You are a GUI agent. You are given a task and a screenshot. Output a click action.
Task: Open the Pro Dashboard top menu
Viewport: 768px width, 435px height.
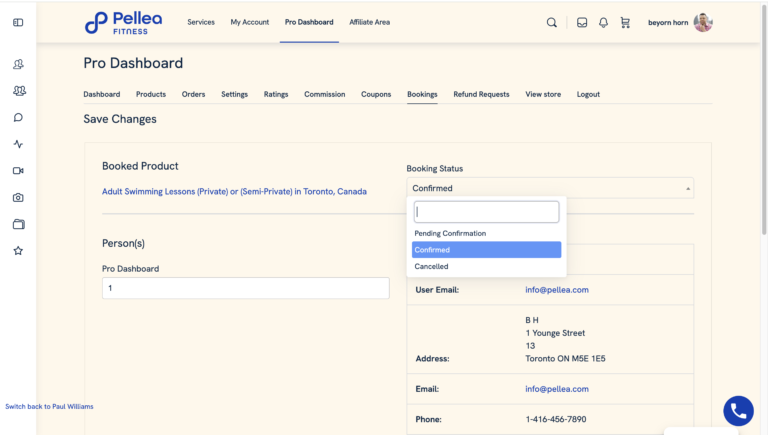(x=309, y=22)
